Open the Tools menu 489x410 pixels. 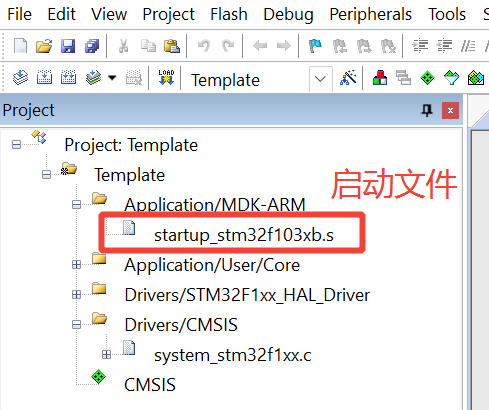click(447, 14)
